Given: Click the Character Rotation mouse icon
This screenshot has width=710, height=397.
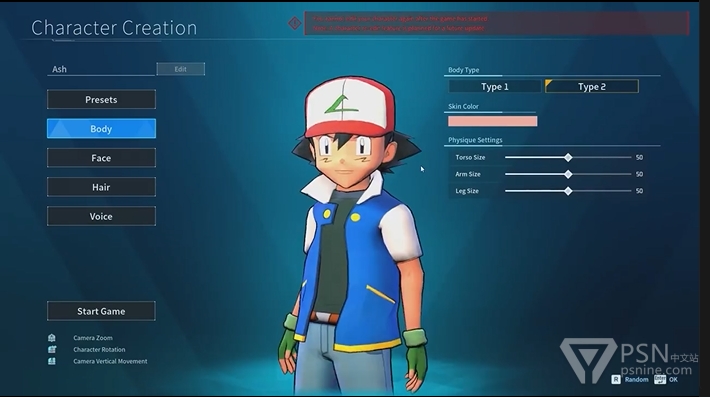Looking at the screenshot, I should tap(52, 349).
